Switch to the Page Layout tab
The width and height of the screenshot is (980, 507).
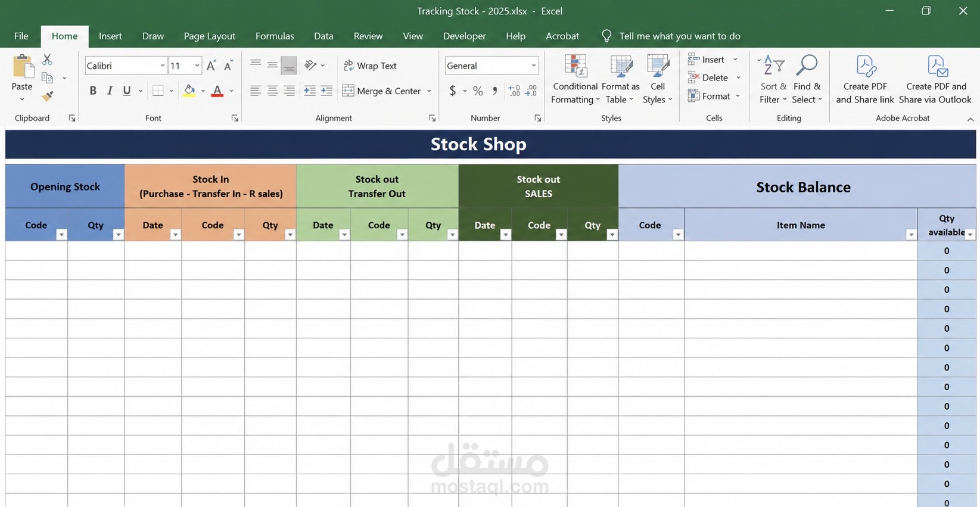click(x=210, y=36)
